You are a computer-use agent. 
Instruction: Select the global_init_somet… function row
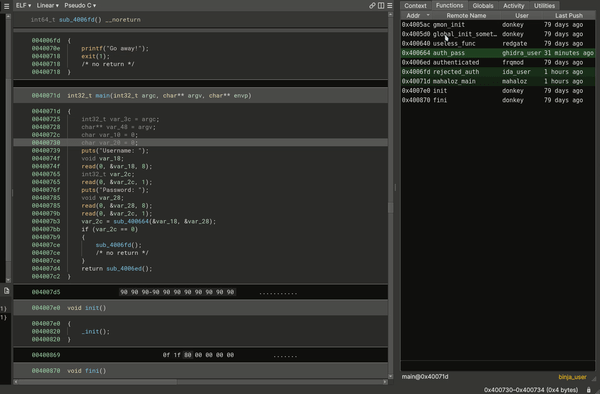pyautogui.click(x=498, y=34)
